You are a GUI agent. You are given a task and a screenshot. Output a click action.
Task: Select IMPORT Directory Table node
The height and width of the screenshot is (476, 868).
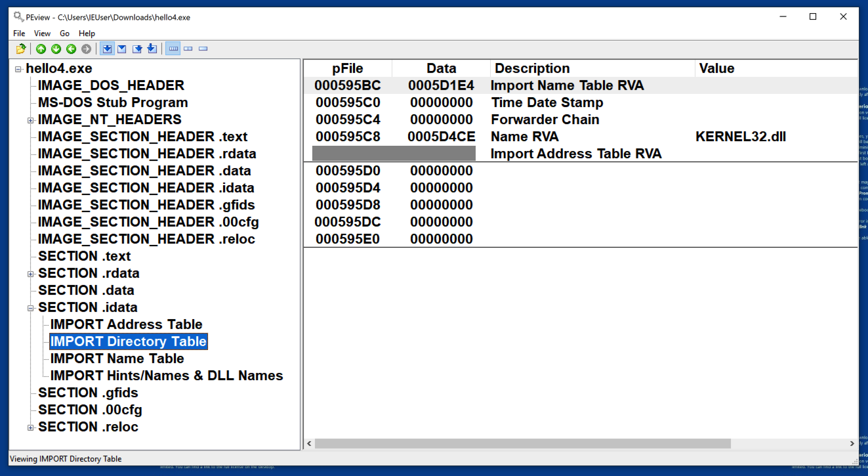coord(129,341)
